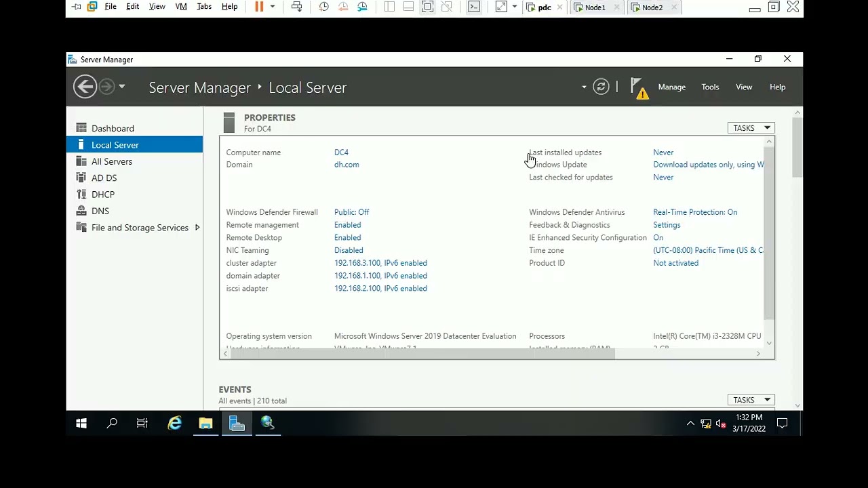The image size is (868, 488).
Task: Click the back navigation arrow in Server Manager
Action: [x=85, y=87]
